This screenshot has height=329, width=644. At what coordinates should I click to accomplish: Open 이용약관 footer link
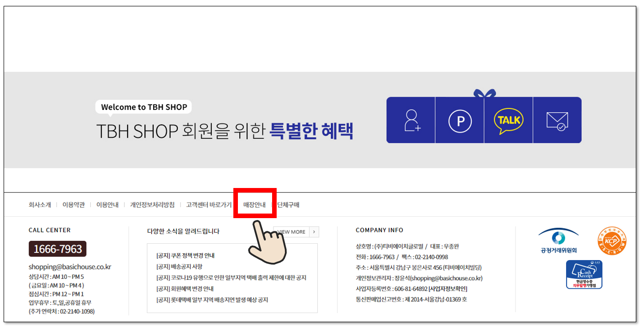click(73, 205)
